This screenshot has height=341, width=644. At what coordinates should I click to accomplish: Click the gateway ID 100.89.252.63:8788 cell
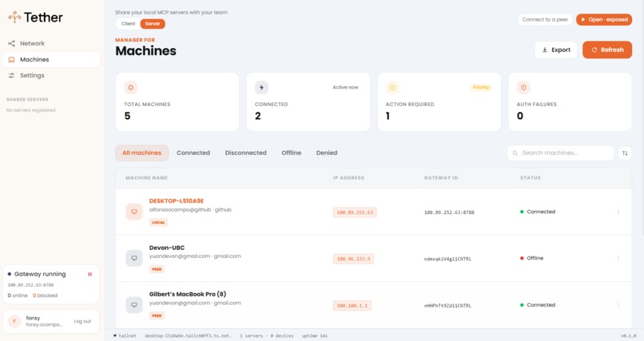[449, 212]
